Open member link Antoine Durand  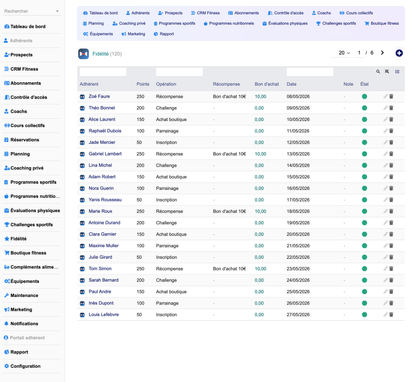coord(104,223)
